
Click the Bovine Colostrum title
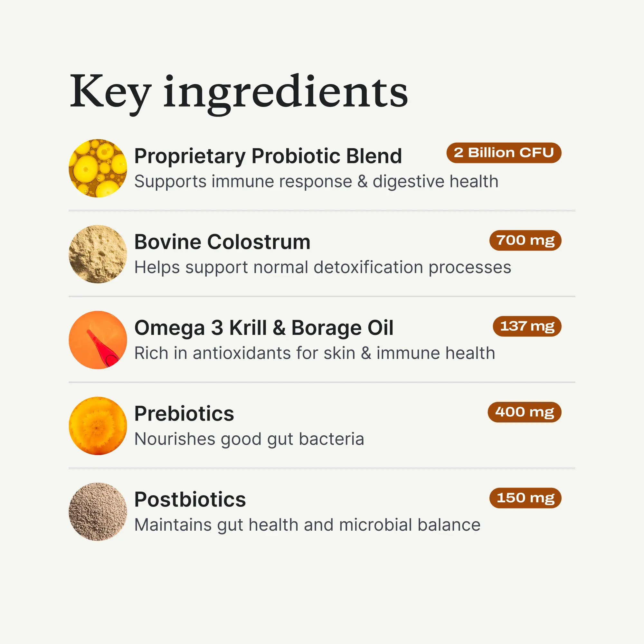pyautogui.click(x=222, y=242)
